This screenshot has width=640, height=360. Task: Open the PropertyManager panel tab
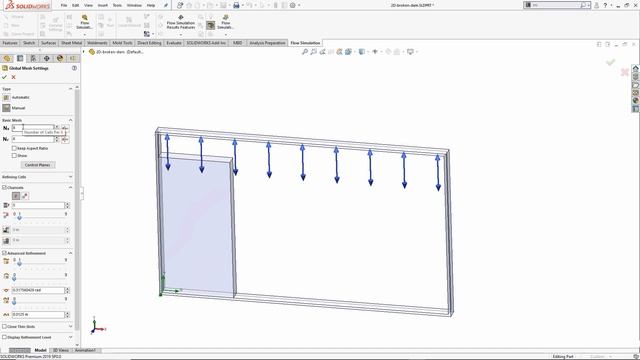click(x=20, y=58)
